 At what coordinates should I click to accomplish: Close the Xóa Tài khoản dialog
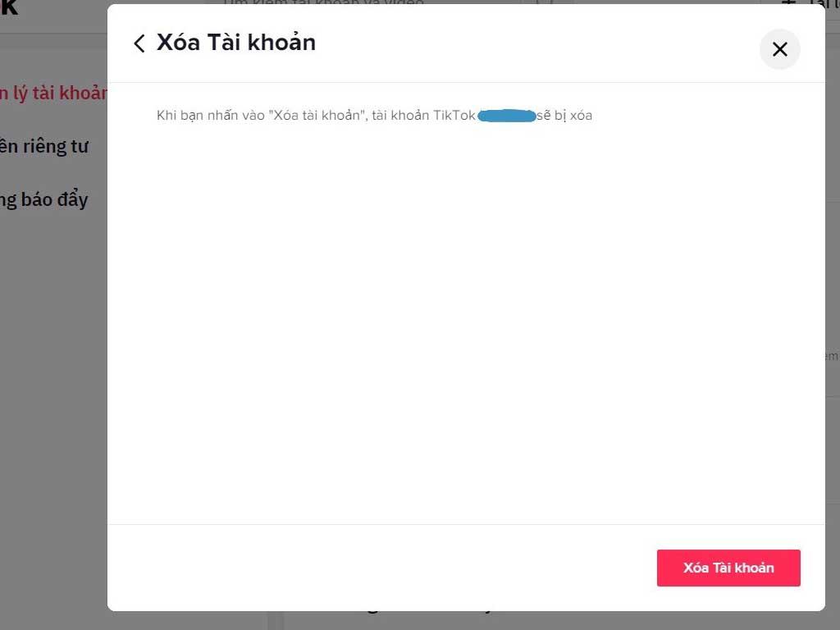pos(779,49)
